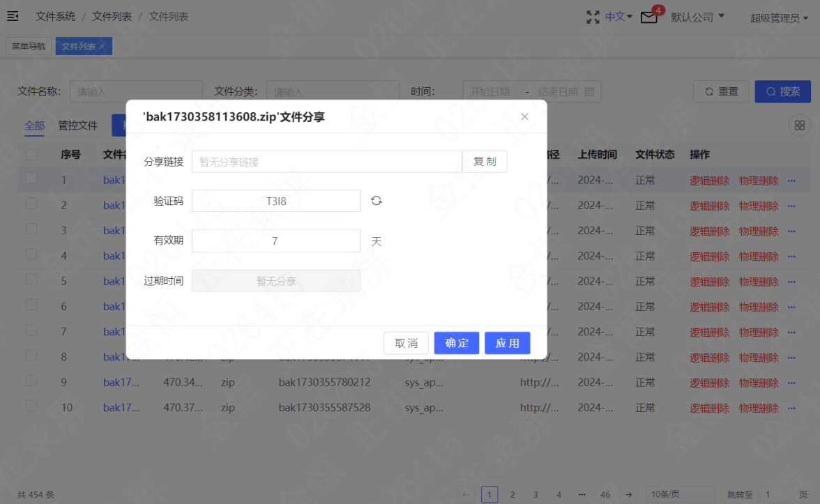The width and height of the screenshot is (820, 504).
Task: Toggle the sidebar menu collapse icon
Action: tap(13, 16)
